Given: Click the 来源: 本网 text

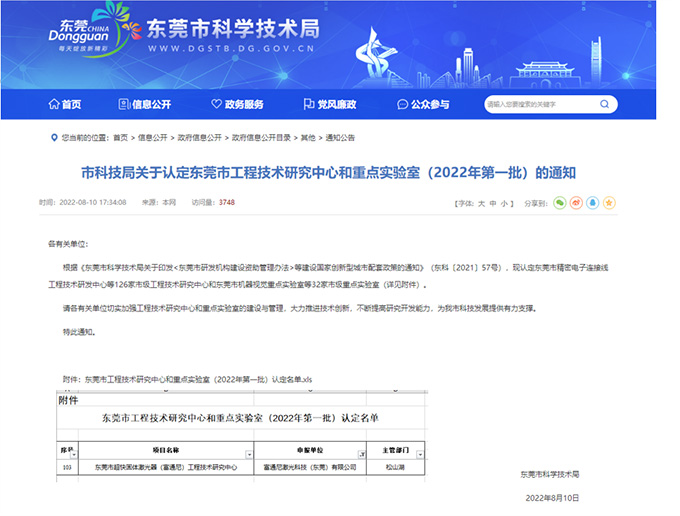Looking at the screenshot, I should (x=159, y=202).
